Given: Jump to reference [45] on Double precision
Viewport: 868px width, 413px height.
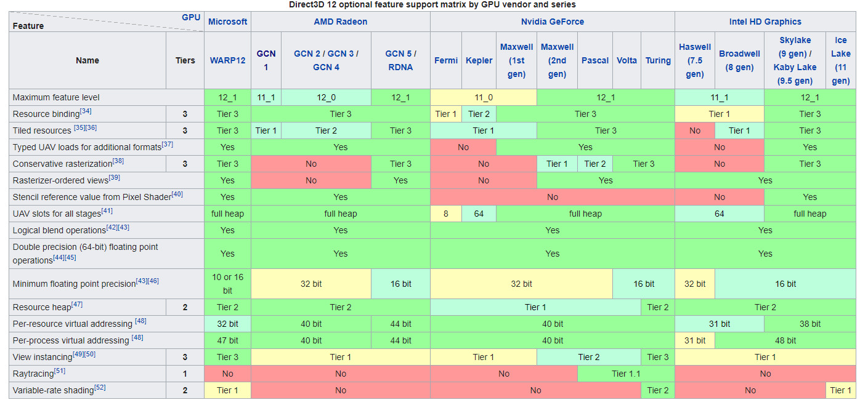Looking at the screenshot, I should 71,258.
